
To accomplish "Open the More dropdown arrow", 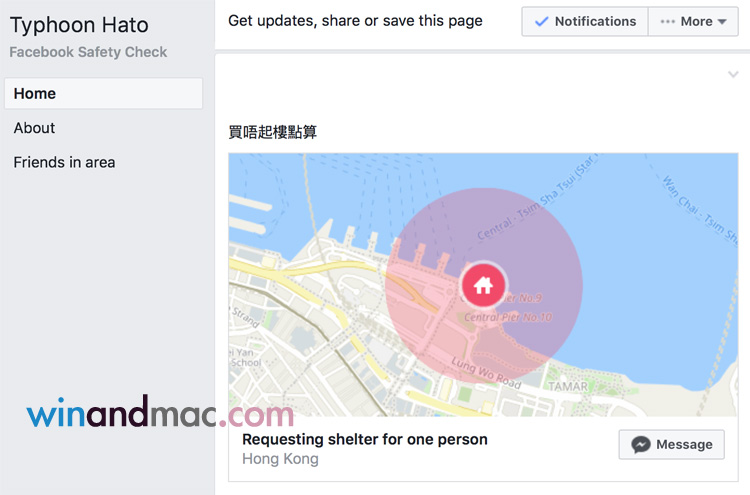I will pos(722,21).
